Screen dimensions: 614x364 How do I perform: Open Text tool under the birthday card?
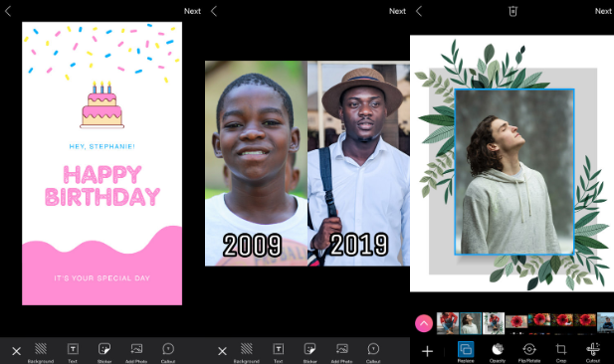pos(73,353)
